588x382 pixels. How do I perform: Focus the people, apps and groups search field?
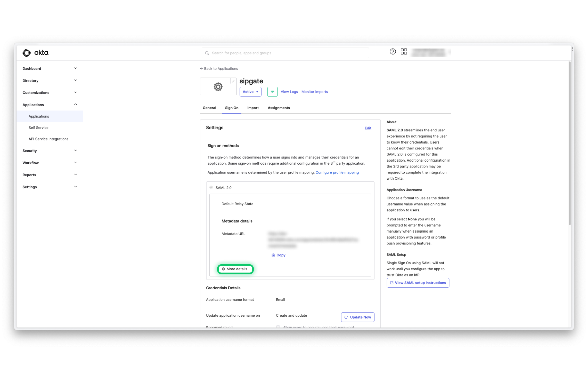tap(285, 53)
